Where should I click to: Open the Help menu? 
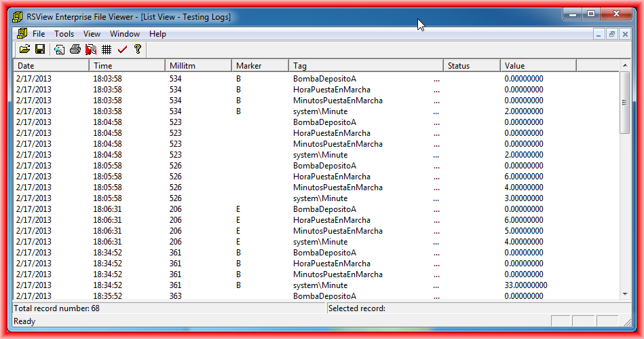pyautogui.click(x=157, y=34)
